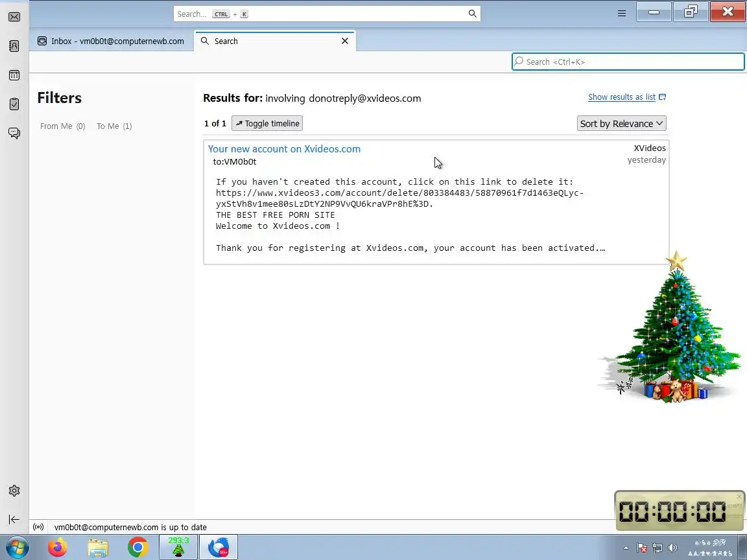
Task: Click the 'yesterday' date label
Action: [x=646, y=160]
